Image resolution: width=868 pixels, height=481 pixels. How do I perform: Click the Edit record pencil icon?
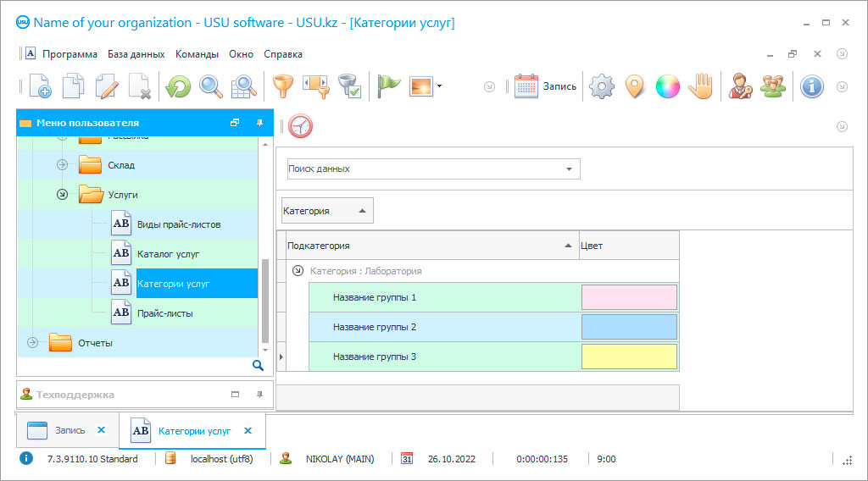tap(107, 86)
